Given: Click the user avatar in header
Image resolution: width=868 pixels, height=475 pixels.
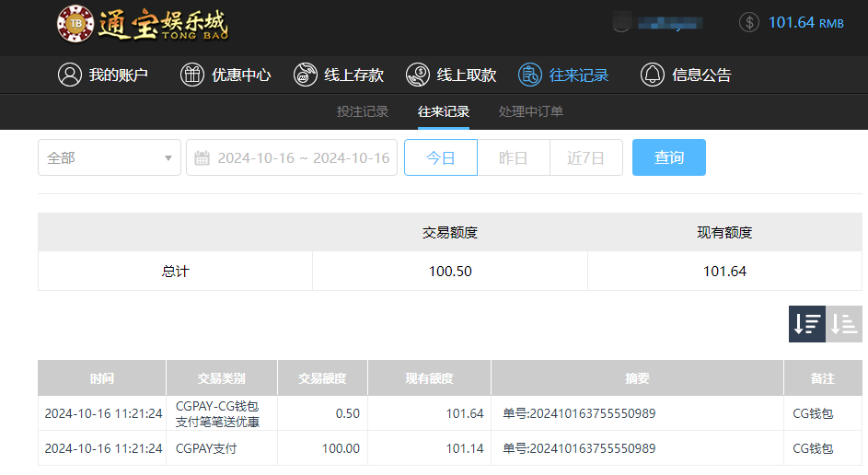Looking at the screenshot, I should pyautogui.click(x=621, y=22).
